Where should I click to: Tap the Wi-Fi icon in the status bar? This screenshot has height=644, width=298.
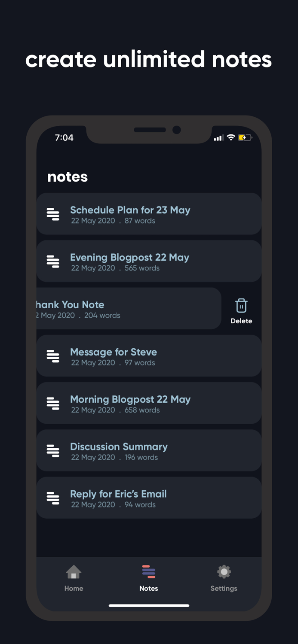click(x=231, y=138)
